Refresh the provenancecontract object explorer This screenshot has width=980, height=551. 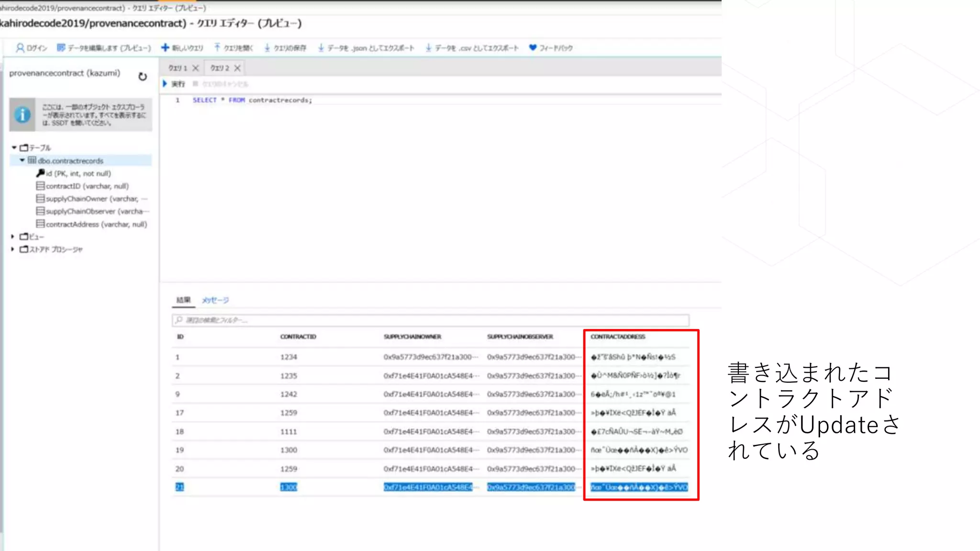tap(143, 77)
